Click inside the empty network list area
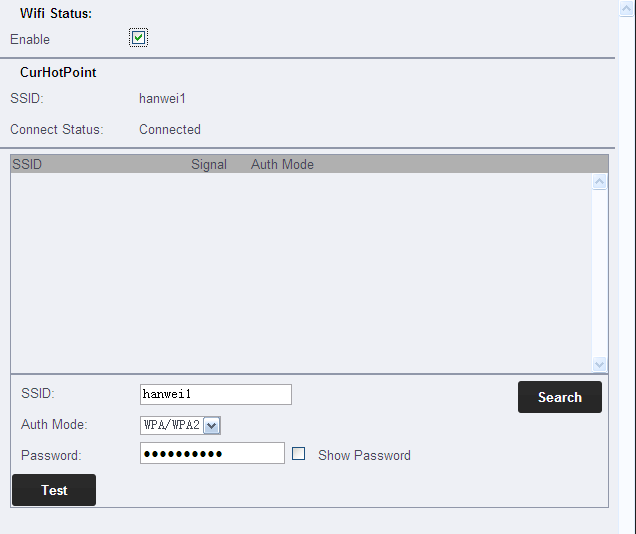The width and height of the screenshot is (636, 534). point(301,273)
